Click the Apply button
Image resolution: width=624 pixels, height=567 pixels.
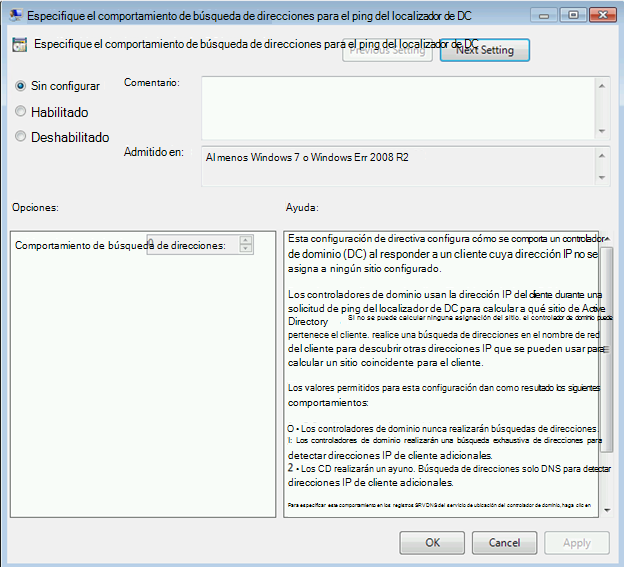tap(577, 543)
